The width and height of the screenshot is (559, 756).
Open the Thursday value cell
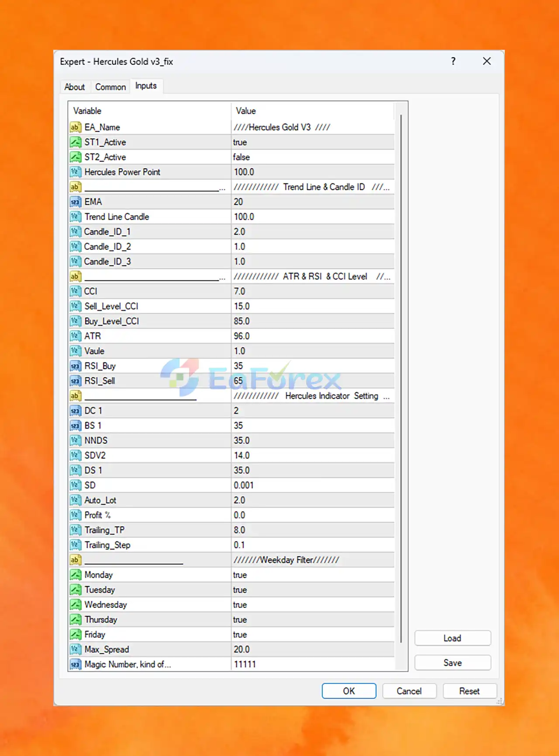(x=312, y=619)
